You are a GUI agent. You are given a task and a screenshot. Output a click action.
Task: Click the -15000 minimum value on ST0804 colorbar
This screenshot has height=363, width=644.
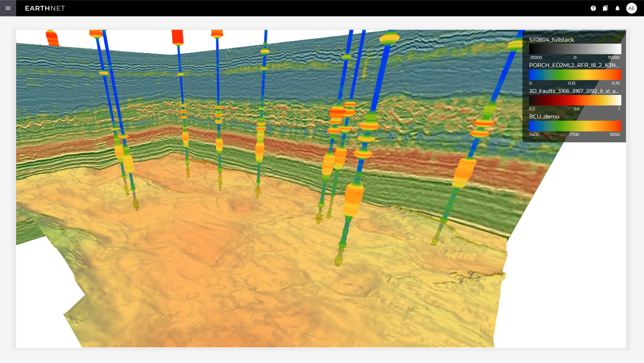536,57
